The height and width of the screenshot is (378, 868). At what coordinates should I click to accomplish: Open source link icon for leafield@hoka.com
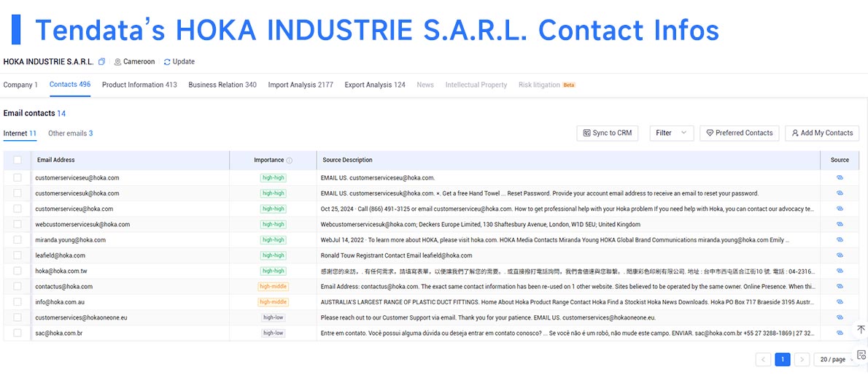(x=840, y=255)
